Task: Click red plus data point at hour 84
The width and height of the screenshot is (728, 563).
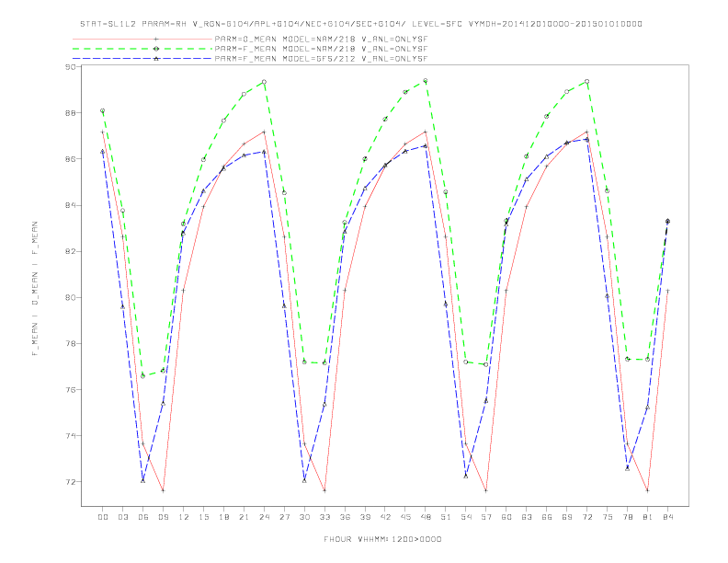Action: 667,291
